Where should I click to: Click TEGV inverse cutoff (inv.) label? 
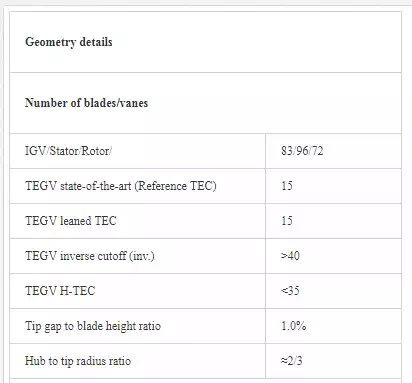coord(90,256)
